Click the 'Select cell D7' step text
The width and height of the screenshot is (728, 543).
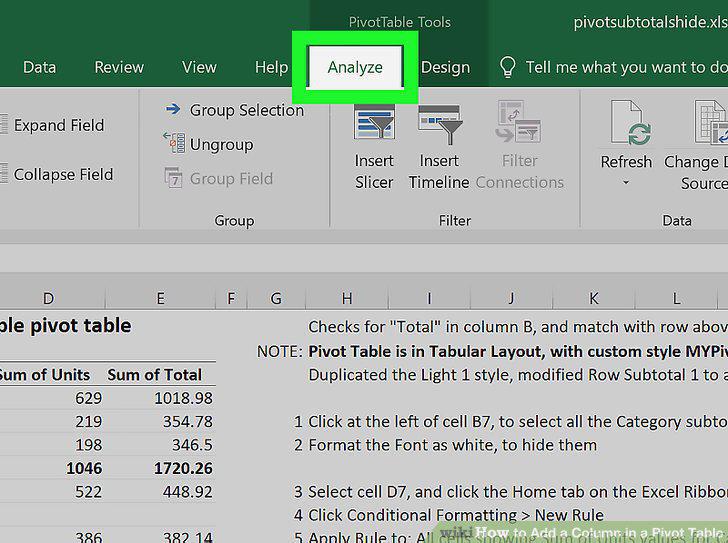point(518,491)
